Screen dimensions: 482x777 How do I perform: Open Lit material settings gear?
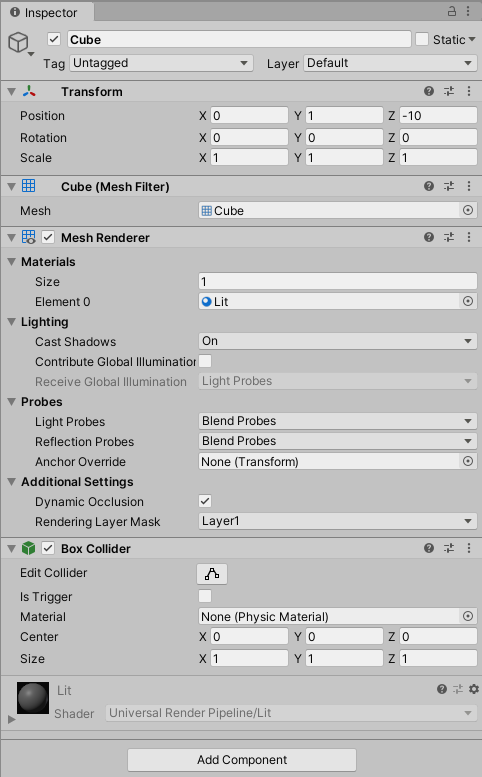(474, 689)
